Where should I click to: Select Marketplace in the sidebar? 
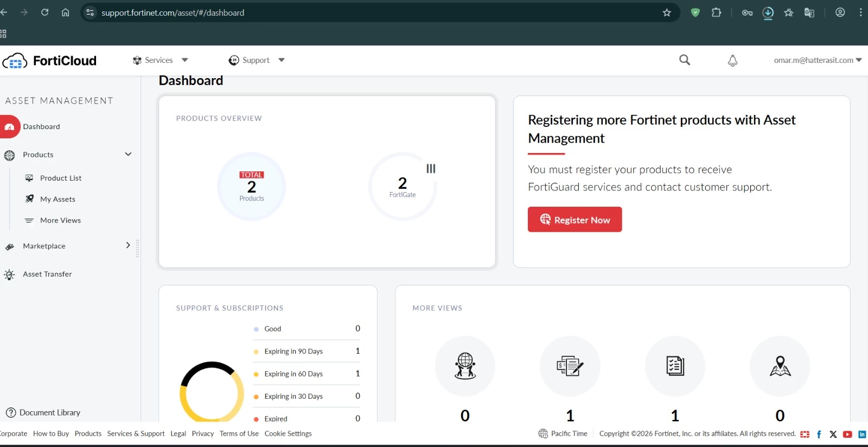(44, 246)
